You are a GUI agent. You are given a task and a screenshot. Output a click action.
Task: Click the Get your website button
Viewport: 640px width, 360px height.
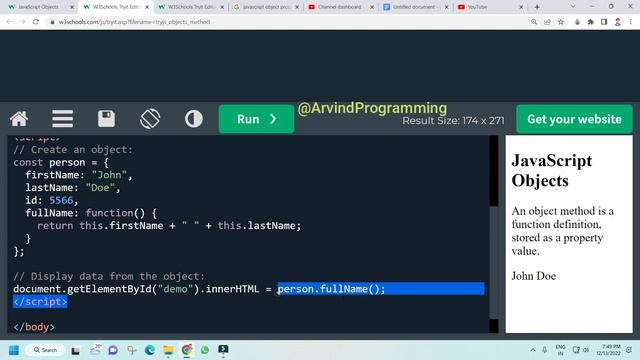click(574, 119)
